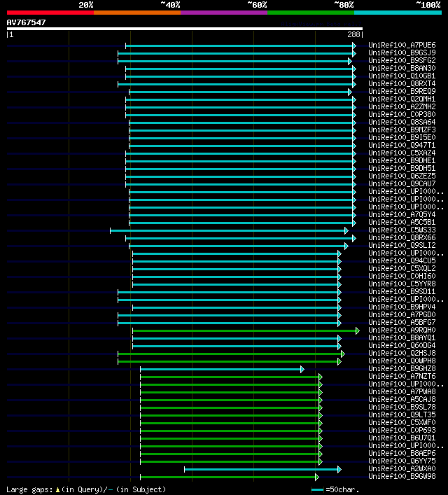Open hit UniRef100_Q10GB1
Viewport: 448px width, 495px height.
[x=402, y=76]
